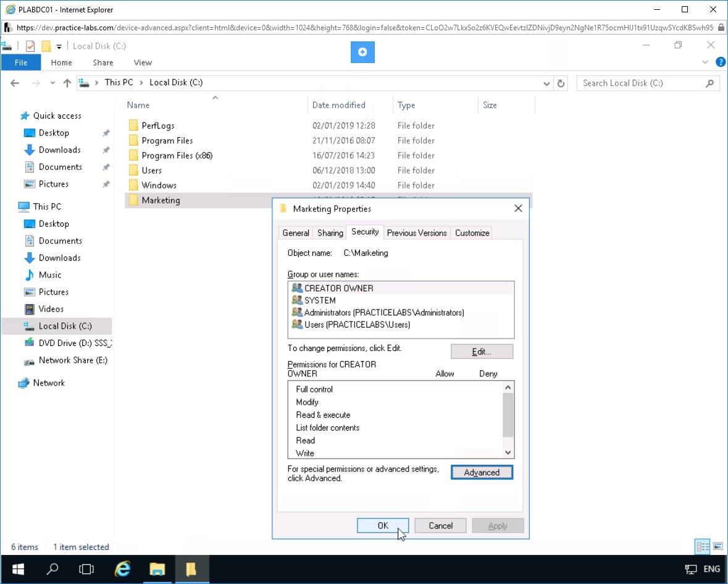Open DVD Drive (D:) in navigation pane
Image resolution: width=728 pixels, height=584 pixels.
(x=75, y=343)
